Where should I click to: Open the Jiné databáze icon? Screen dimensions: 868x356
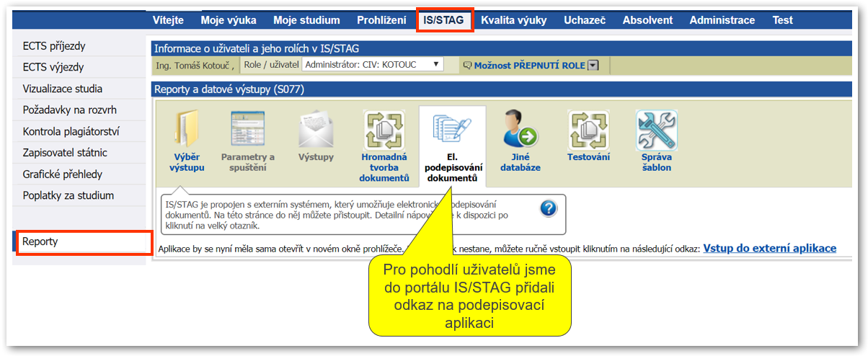point(521,130)
